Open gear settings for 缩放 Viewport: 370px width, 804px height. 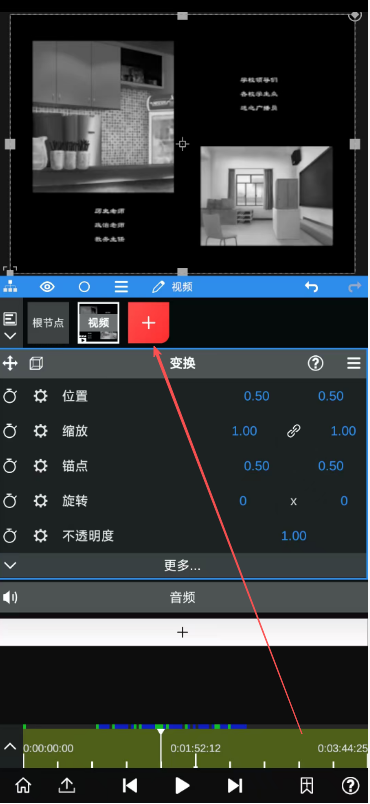(x=40, y=431)
